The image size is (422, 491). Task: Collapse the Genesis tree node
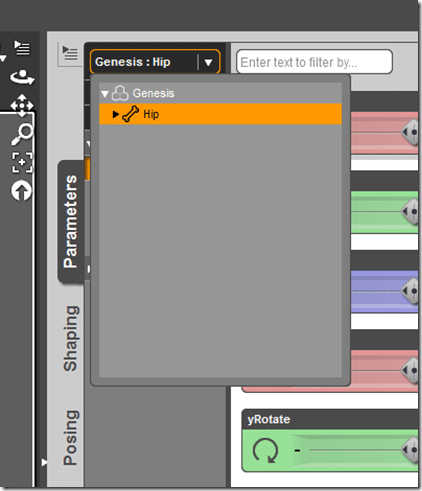(x=105, y=94)
